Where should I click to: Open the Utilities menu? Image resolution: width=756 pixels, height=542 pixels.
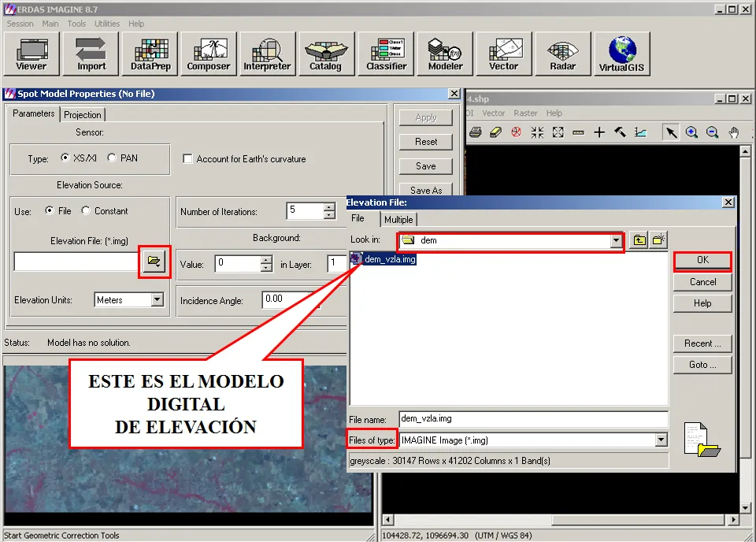point(107,24)
